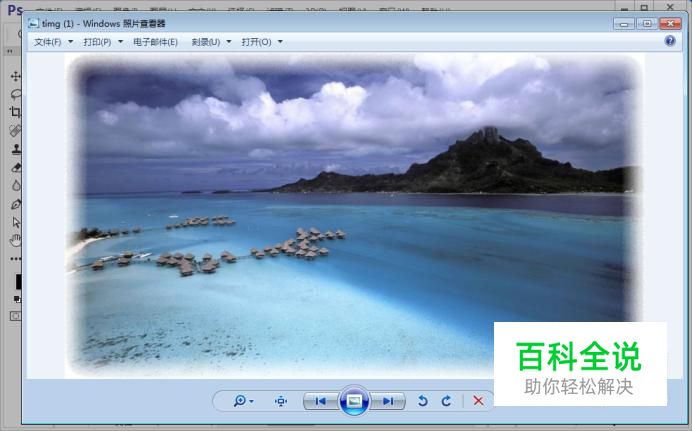Viewport: 692px width, 431px height.
Task: Toggle Quick Mask mode in Photoshop
Action: (15, 316)
